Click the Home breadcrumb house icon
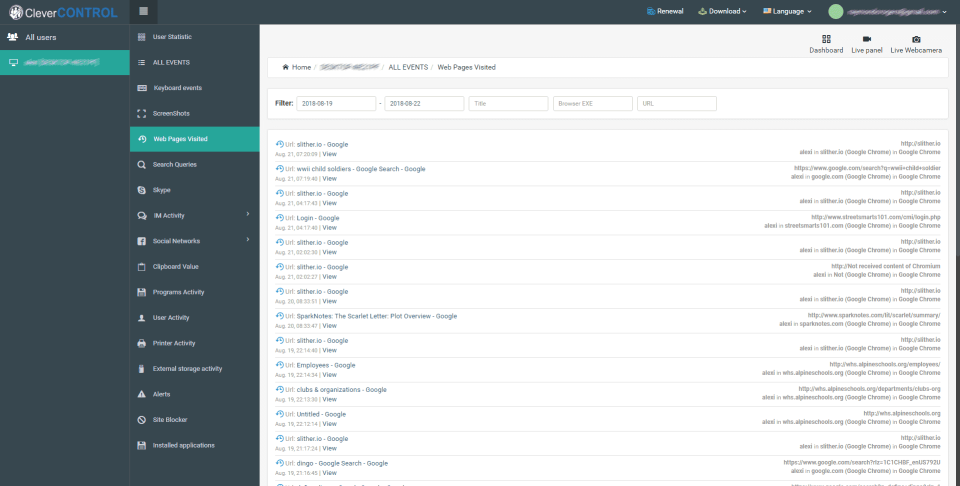Viewport: 960px width, 486px height. tap(285, 67)
